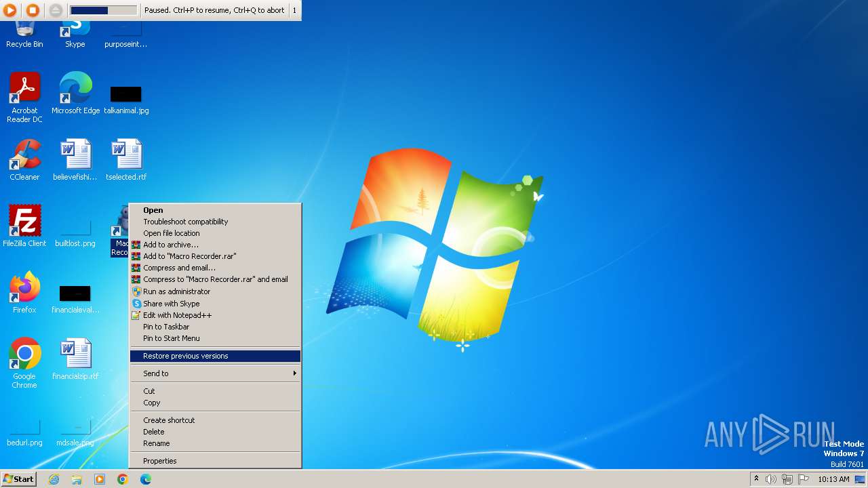The width and height of the screenshot is (868, 488).
Task: Click the 'Paused. Ctrl+P to resume' status text
Action: click(214, 10)
